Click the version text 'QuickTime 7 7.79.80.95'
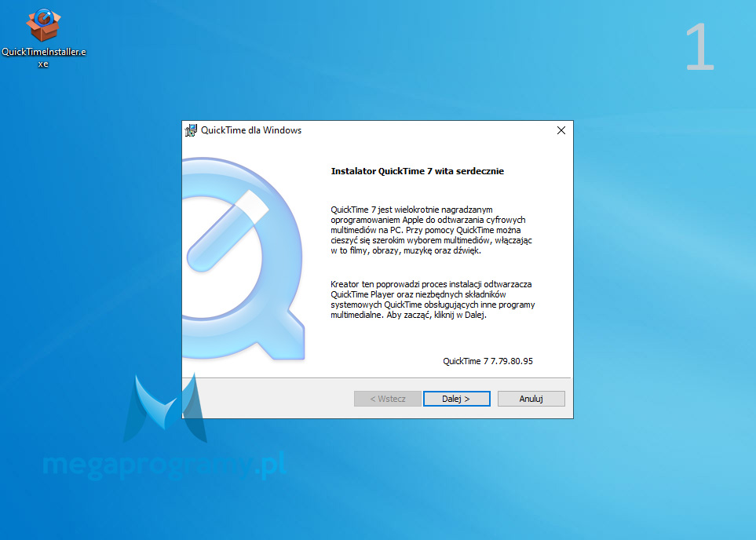 (x=488, y=361)
